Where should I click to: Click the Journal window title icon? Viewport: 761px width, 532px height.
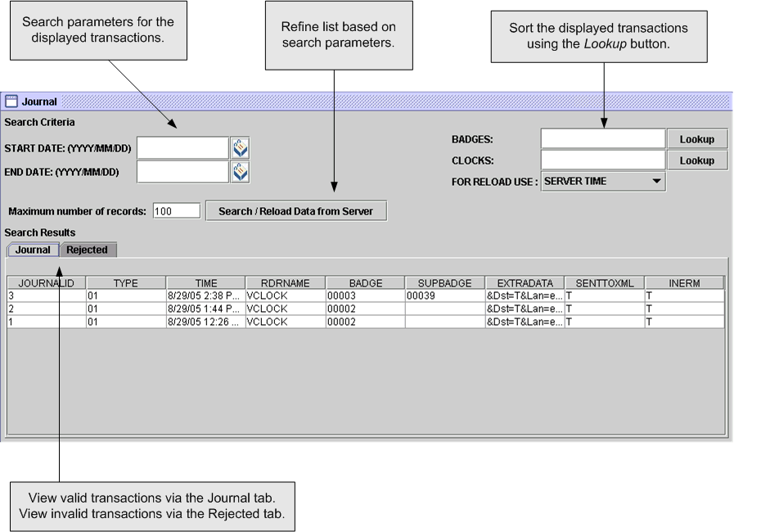click(x=11, y=101)
